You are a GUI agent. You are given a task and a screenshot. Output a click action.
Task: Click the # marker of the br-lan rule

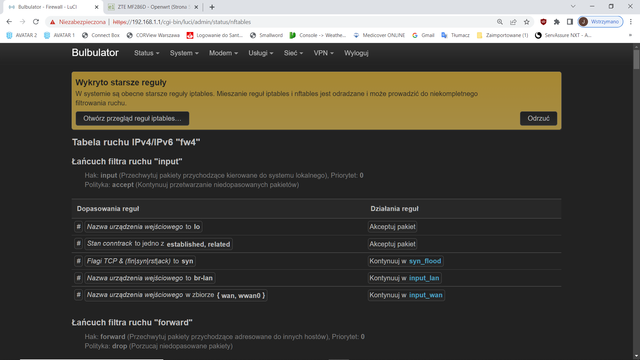click(x=78, y=278)
